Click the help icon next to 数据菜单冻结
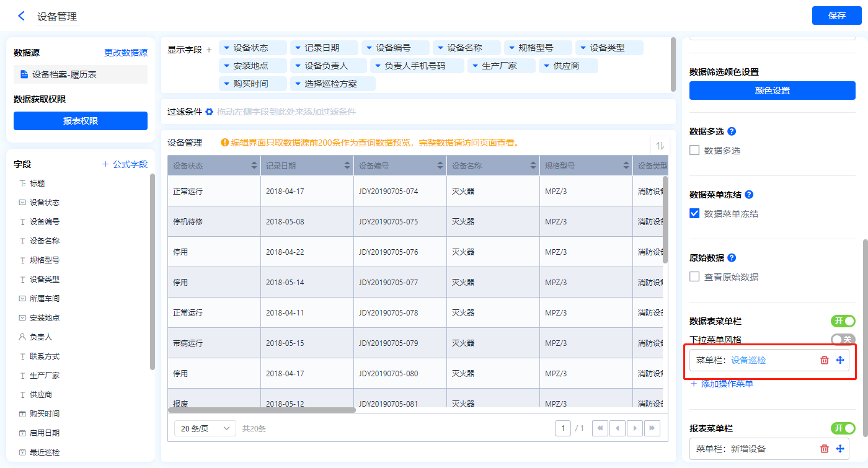Image resolution: width=868 pixels, height=468 pixels. (749, 195)
